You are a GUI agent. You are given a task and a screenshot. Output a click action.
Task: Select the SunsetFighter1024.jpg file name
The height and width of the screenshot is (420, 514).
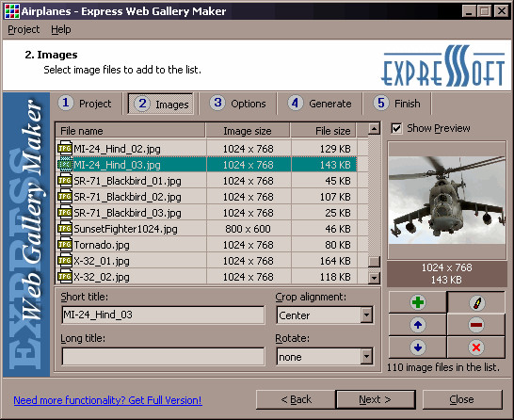(x=125, y=229)
